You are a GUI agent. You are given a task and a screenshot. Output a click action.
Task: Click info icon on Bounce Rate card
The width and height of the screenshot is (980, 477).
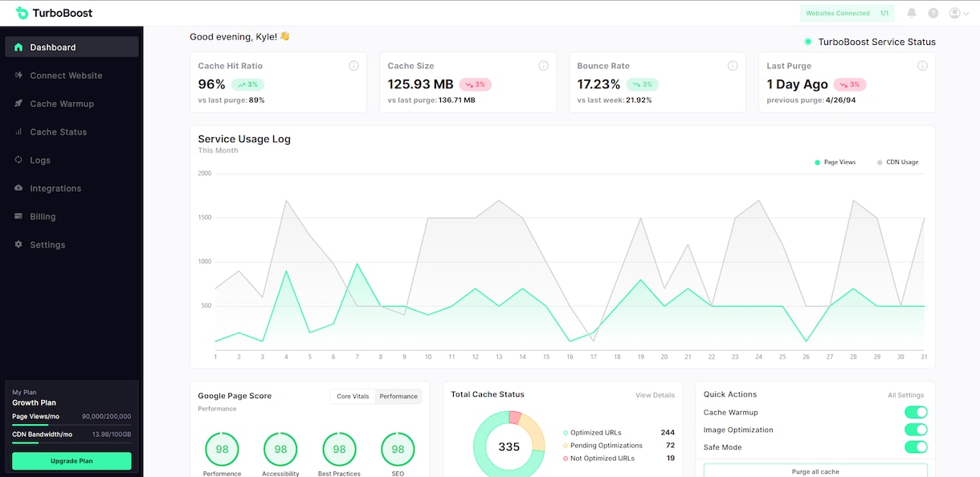coord(733,66)
